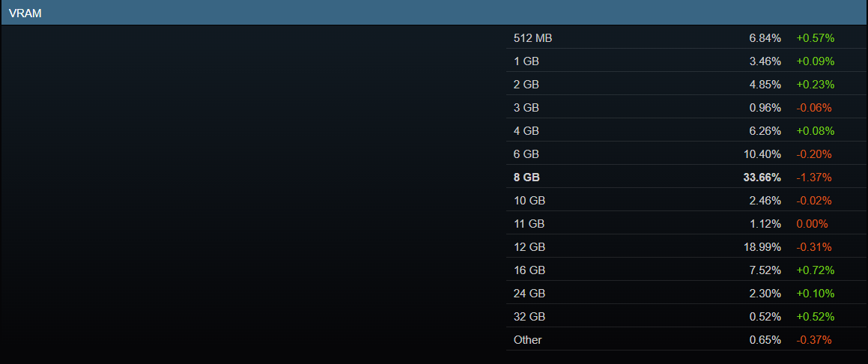Click the 33.66% share value
868x364 pixels.
(x=762, y=178)
